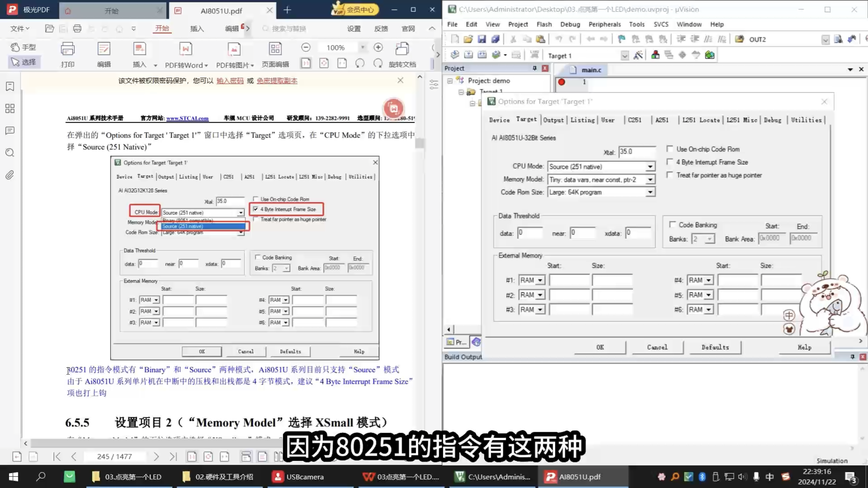Click the data threshold input field

530,233
